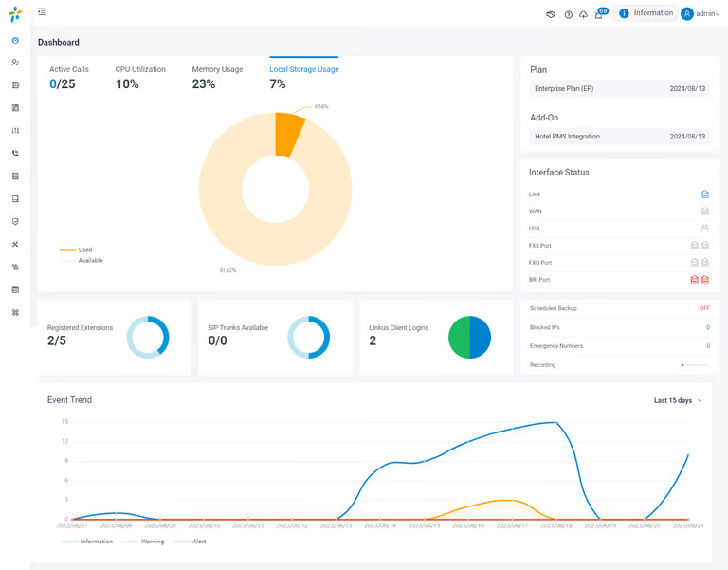
Task: Click the Recording usage progress bar
Action: (695, 365)
